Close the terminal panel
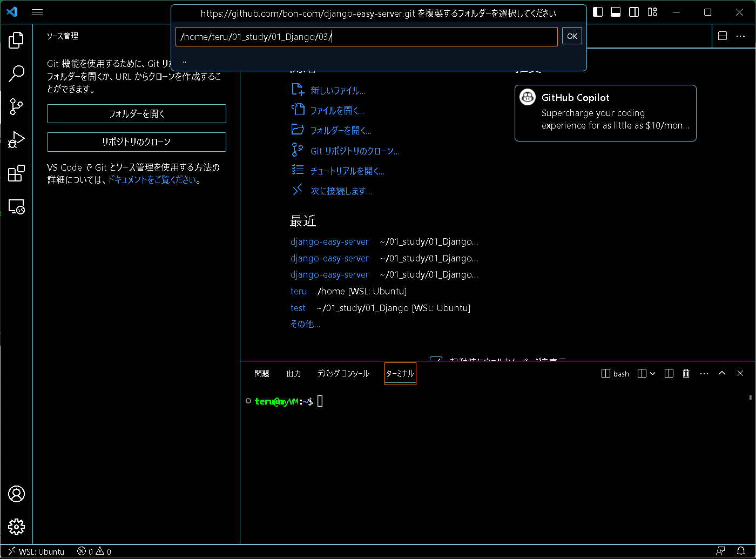The width and height of the screenshot is (756, 559). click(740, 373)
